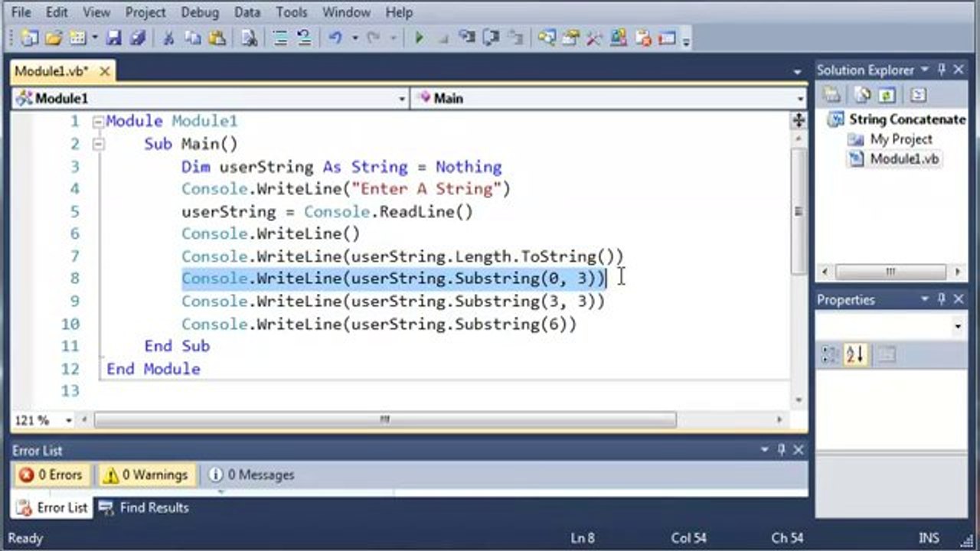Open the 121 % zoom dropdown
The width and height of the screenshot is (980, 551).
tap(68, 420)
